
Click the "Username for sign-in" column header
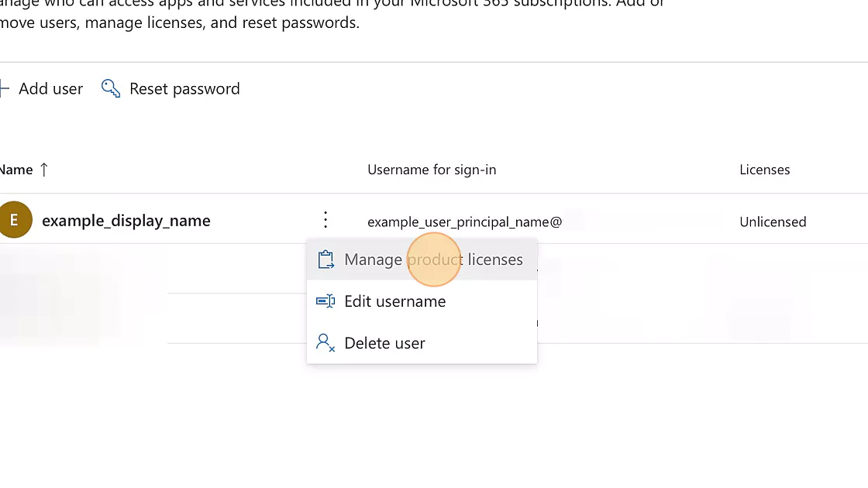(x=432, y=169)
